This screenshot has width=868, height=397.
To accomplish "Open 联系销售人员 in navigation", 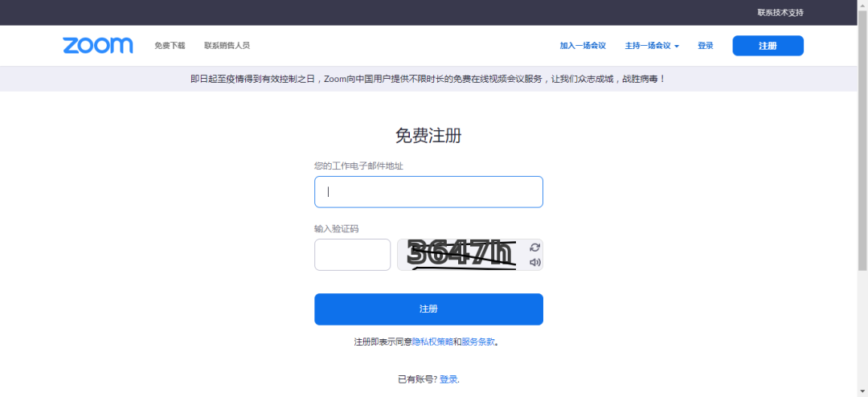I will click(227, 45).
